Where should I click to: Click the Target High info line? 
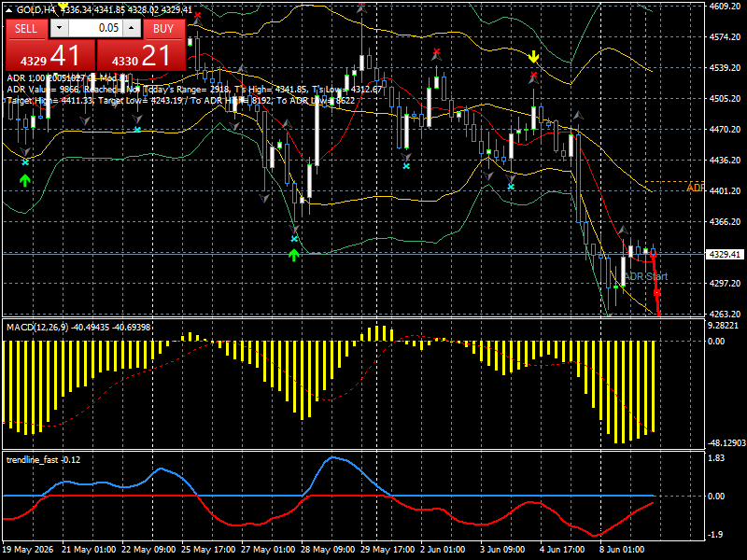pos(180,101)
